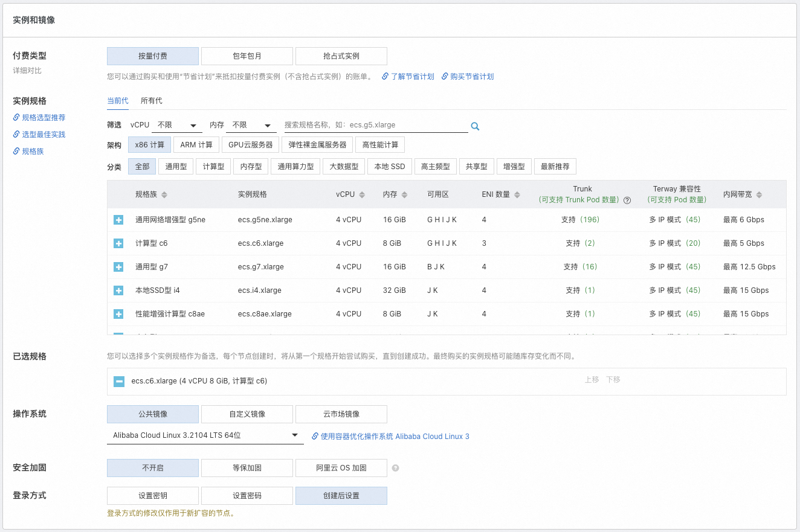Sort by 规格族 column arrows
The image size is (800, 532).
164,194
